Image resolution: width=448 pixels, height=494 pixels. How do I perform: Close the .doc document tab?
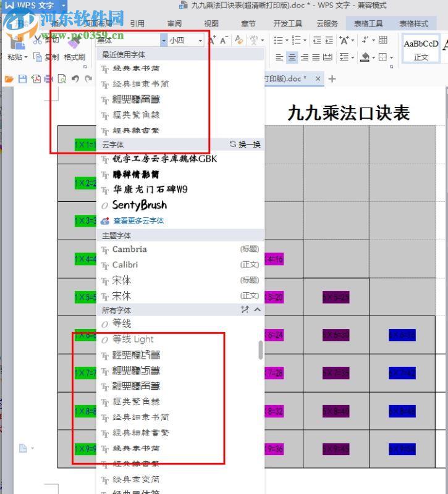(318, 78)
